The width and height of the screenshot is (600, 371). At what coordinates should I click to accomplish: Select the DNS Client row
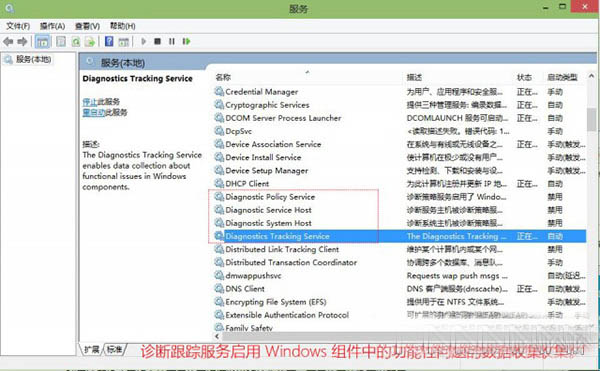[399, 288]
